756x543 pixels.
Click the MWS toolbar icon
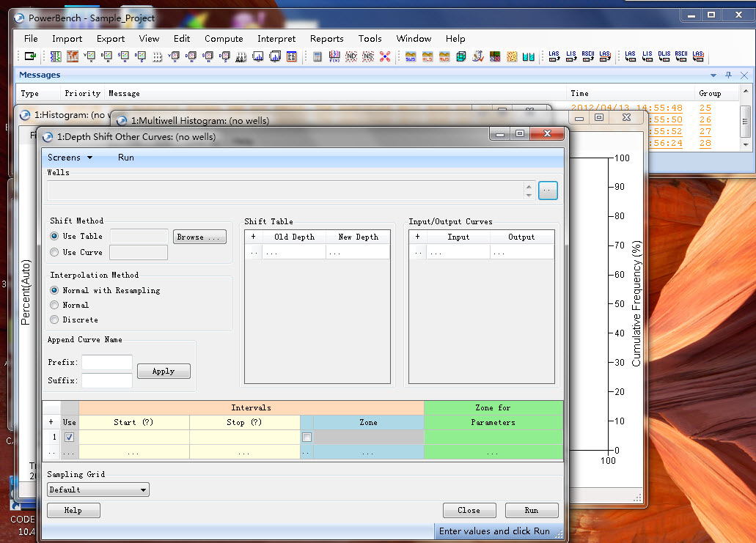(x=444, y=56)
